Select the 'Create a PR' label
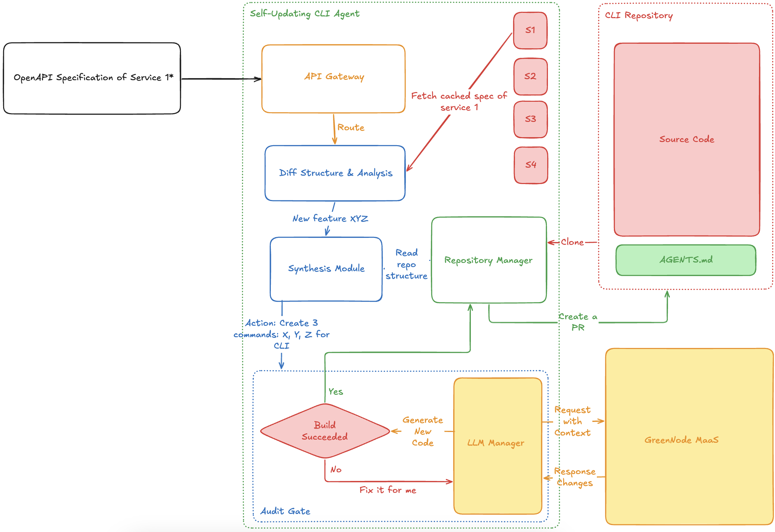Image resolution: width=775 pixels, height=532 pixels. click(x=578, y=322)
